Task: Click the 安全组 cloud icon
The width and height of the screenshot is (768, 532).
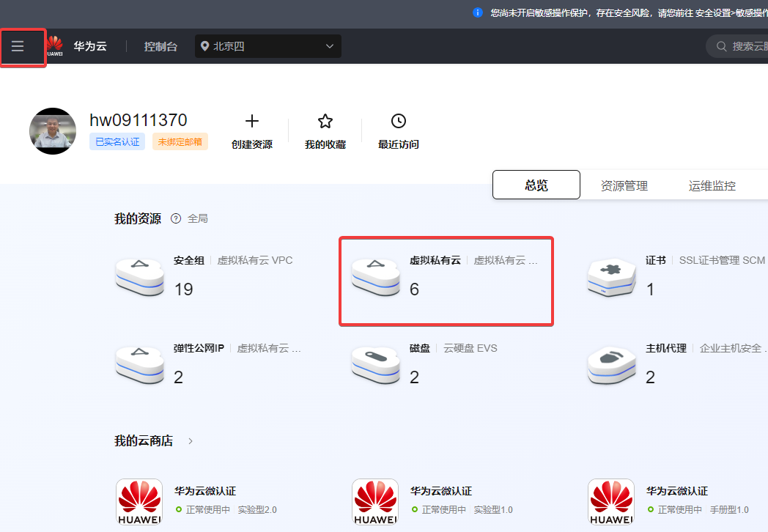Action: coord(140,277)
